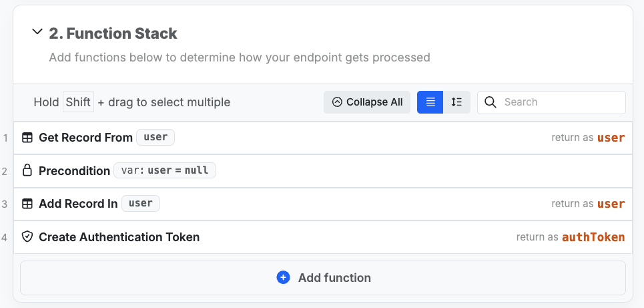
Task: Select the Create Authentication Token step
Action: 119,237
